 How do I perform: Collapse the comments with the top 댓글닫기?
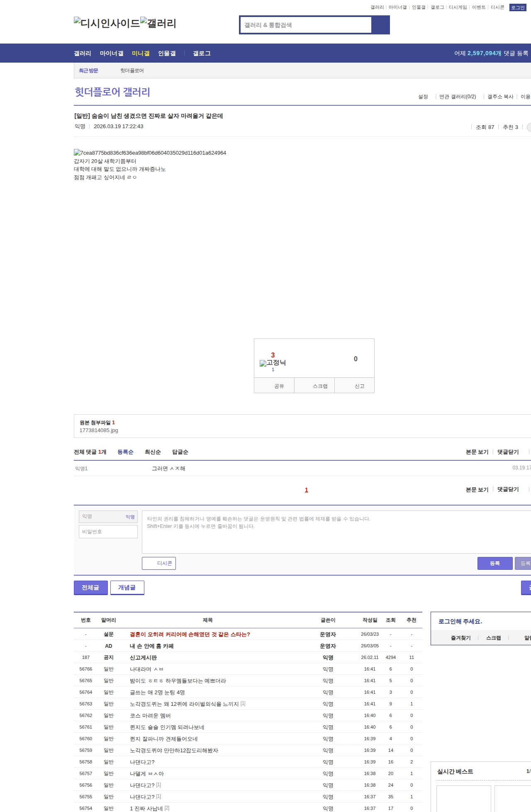[x=508, y=452]
